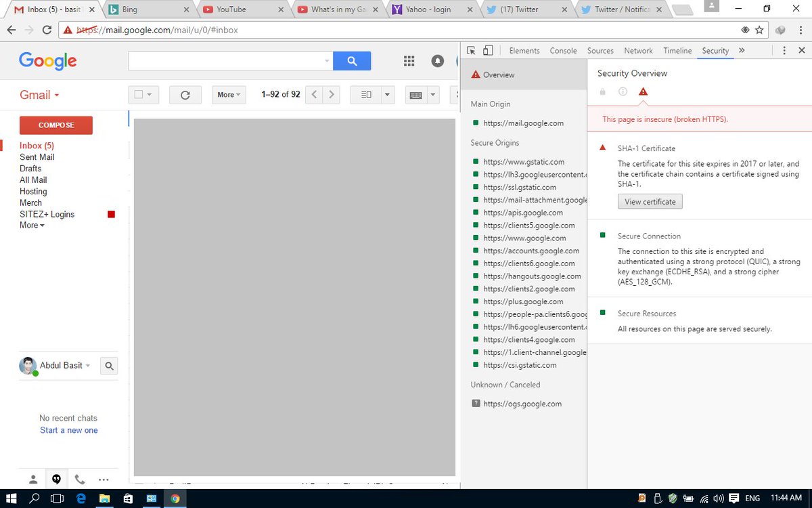Click the Abdul Basit profile avatar
Image resolution: width=812 pixels, height=508 pixels.
tap(28, 366)
